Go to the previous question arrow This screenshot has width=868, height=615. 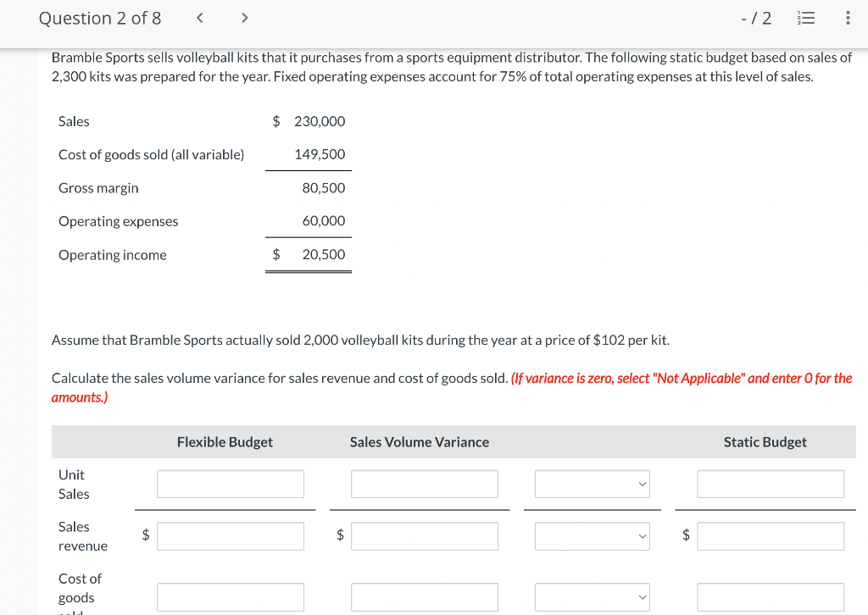pyautogui.click(x=200, y=19)
